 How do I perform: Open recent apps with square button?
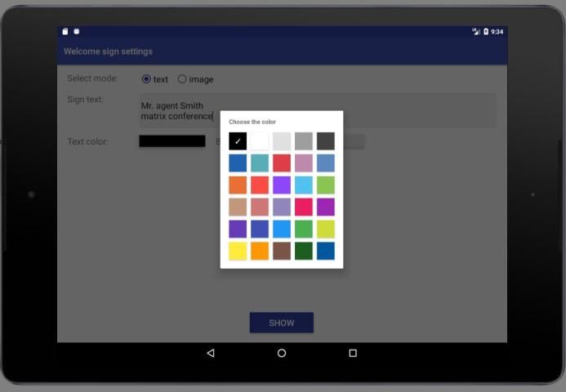tap(353, 353)
